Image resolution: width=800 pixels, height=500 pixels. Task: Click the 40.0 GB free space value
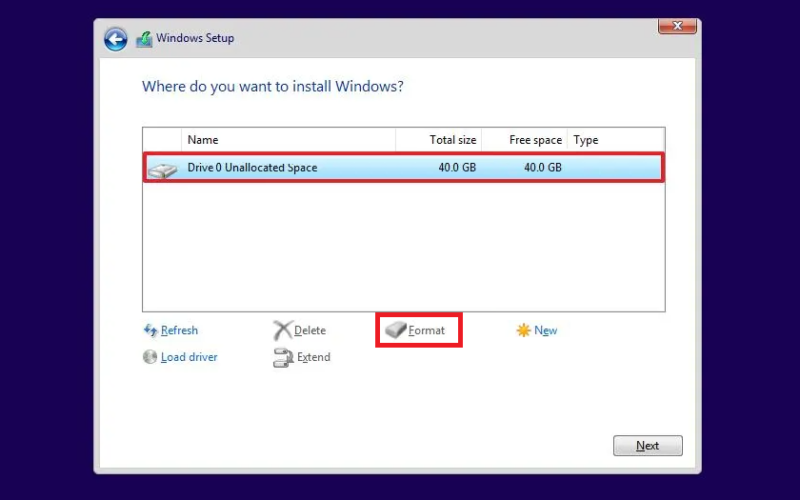(x=543, y=167)
